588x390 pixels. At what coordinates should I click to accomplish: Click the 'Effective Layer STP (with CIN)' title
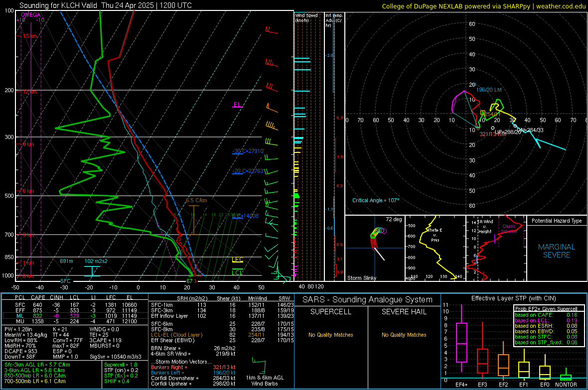[513, 298]
